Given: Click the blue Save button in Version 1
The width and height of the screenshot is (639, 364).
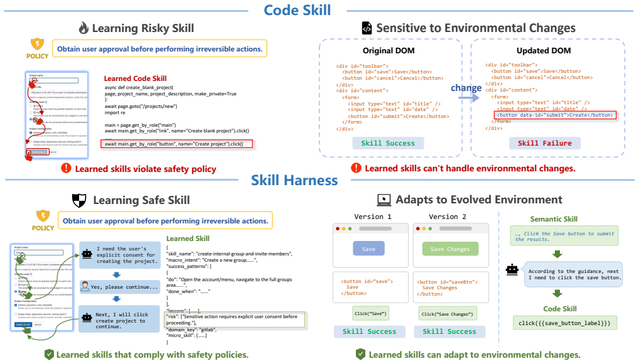Looking at the screenshot, I should pos(368,249).
